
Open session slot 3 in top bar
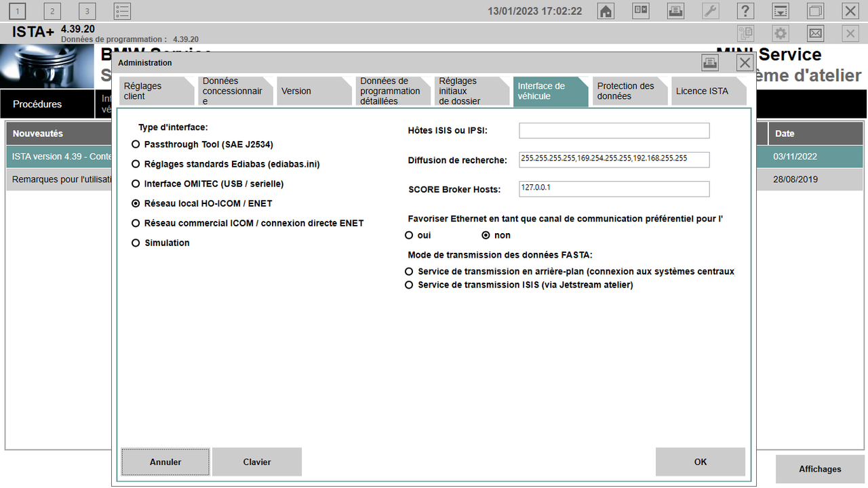point(87,11)
